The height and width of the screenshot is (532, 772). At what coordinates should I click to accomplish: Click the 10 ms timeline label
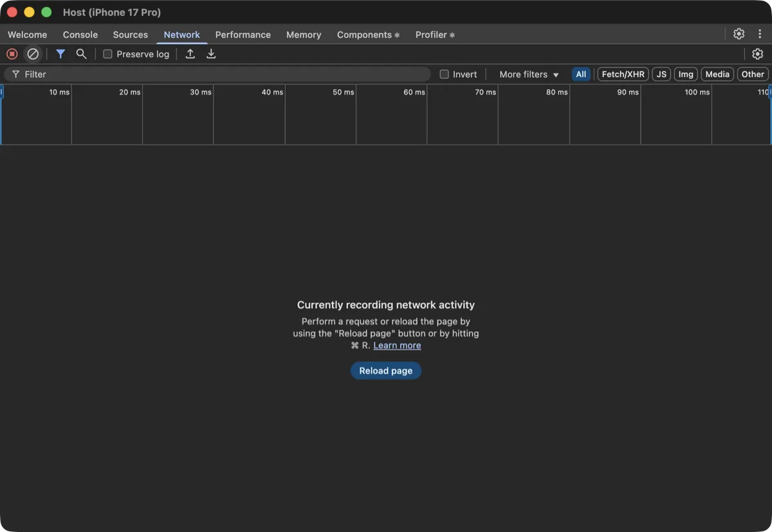tap(59, 92)
